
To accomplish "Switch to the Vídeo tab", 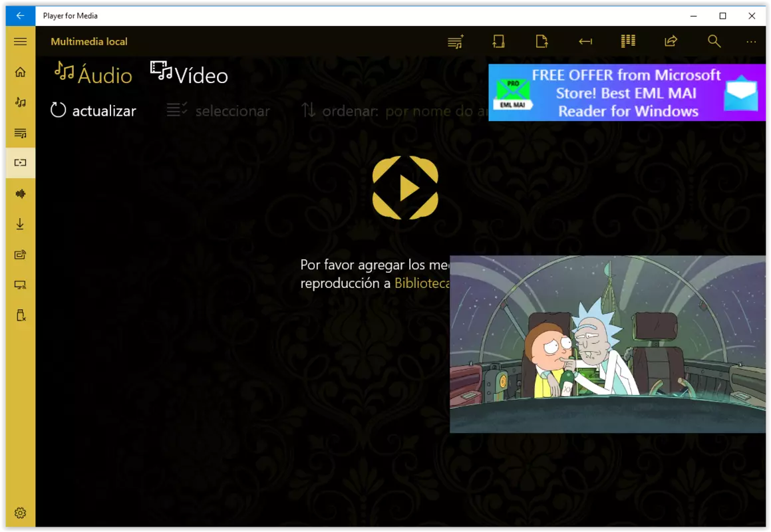I will [x=190, y=74].
